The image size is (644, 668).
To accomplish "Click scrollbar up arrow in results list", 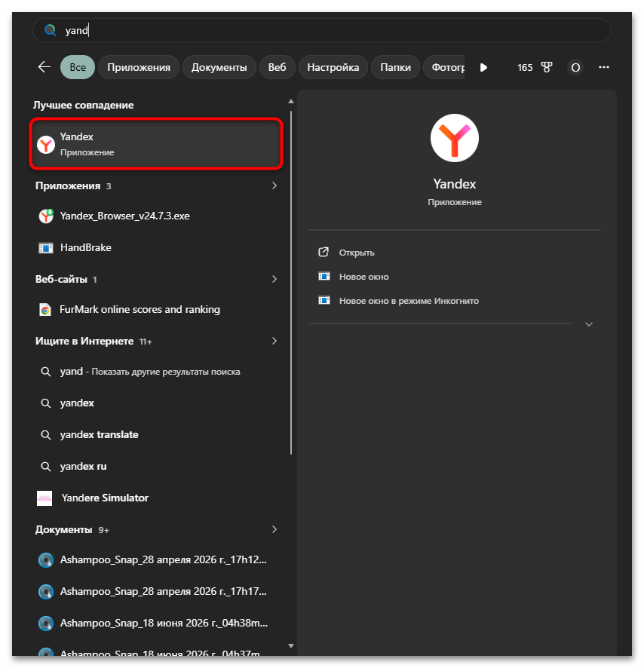I will tap(291, 101).
